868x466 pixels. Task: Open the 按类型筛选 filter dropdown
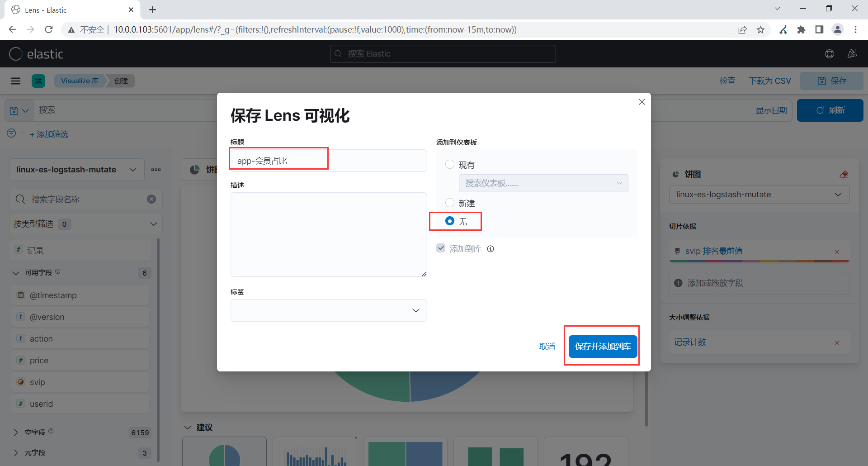pos(85,224)
